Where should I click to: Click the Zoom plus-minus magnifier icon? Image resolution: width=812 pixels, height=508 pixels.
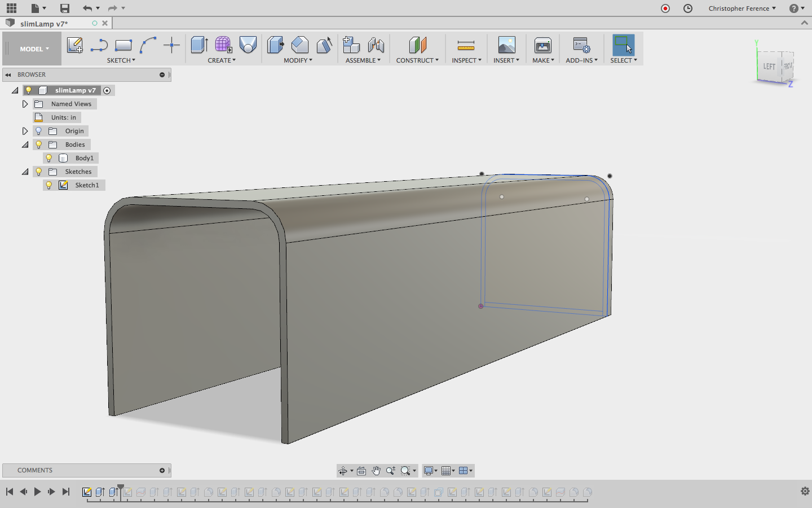click(x=391, y=471)
